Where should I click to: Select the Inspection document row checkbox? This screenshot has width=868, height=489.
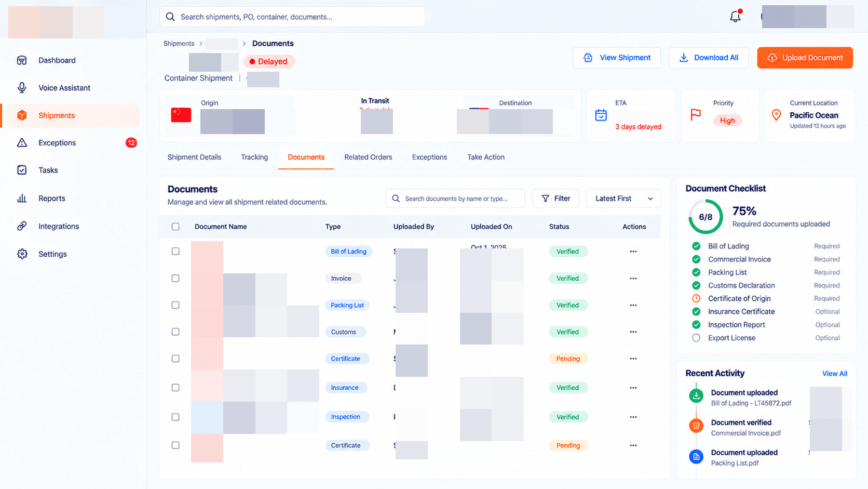[x=175, y=417]
